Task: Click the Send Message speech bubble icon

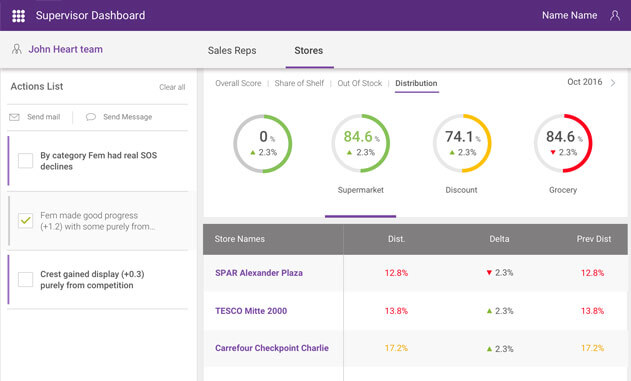Action: tap(91, 117)
